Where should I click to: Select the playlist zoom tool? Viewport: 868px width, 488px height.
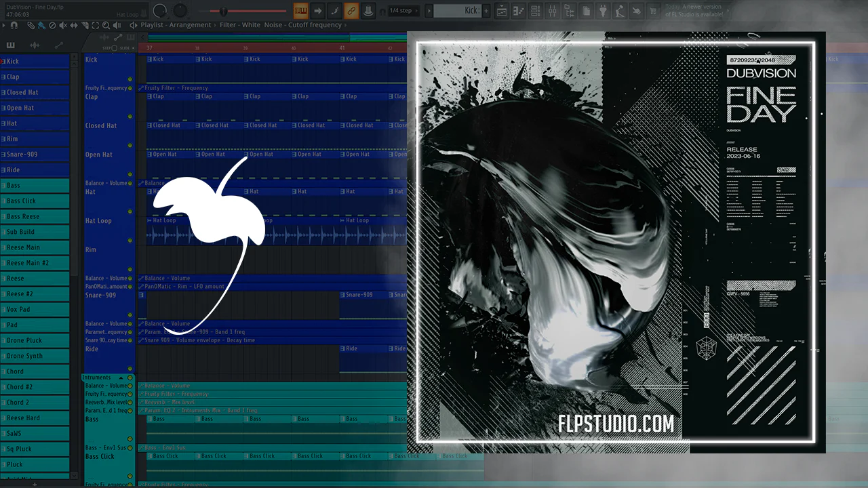(106, 25)
